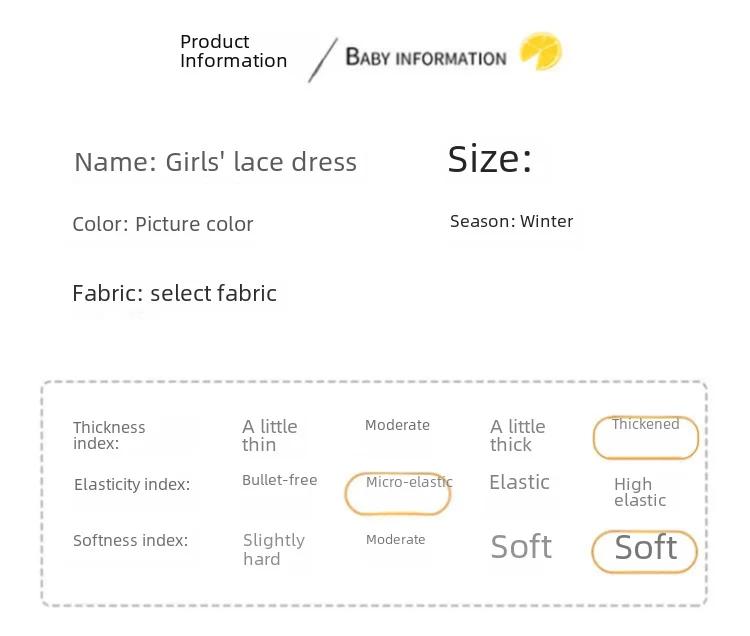
Task: Select the circled Soft softness option
Action: (x=644, y=551)
